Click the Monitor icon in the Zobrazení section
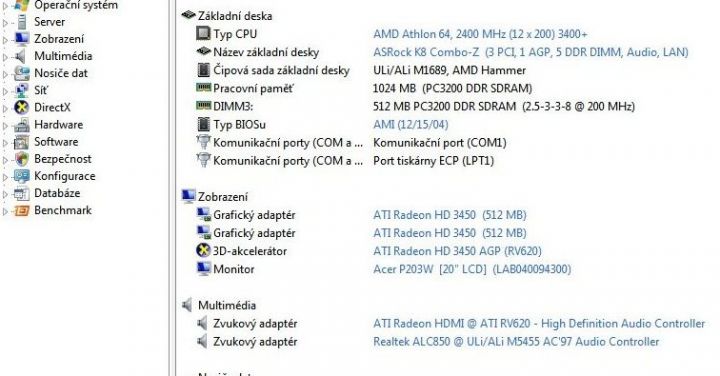Image resolution: width=720 pixels, height=376 pixels. 203,269
